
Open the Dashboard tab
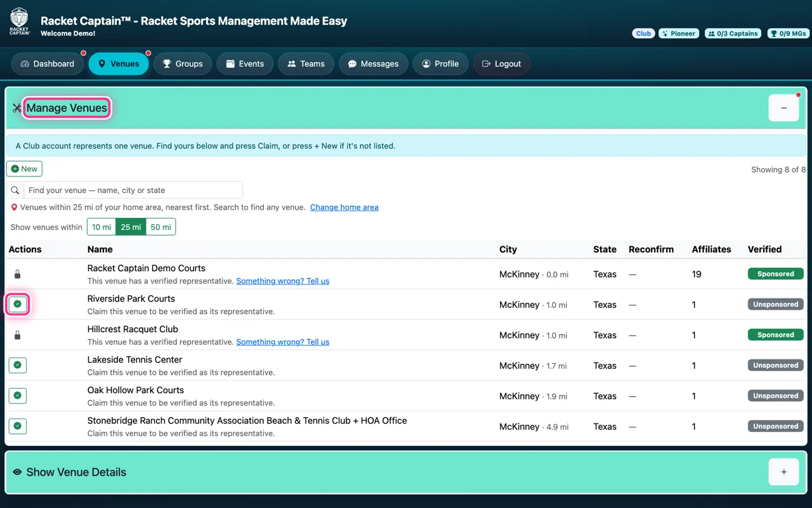[x=48, y=63]
